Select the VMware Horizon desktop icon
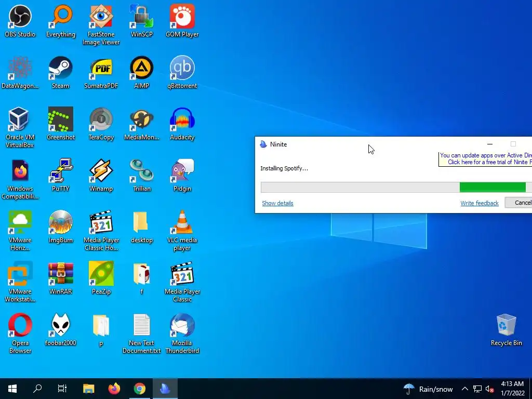Image resolution: width=532 pixels, height=399 pixels. (x=20, y=231)
